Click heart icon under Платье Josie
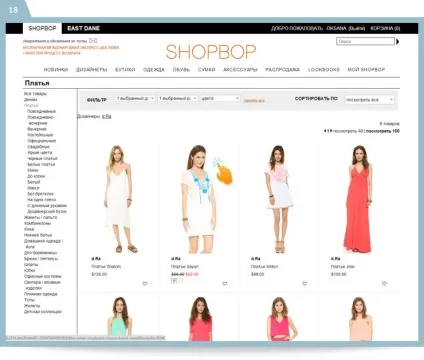 pos(384,284)
